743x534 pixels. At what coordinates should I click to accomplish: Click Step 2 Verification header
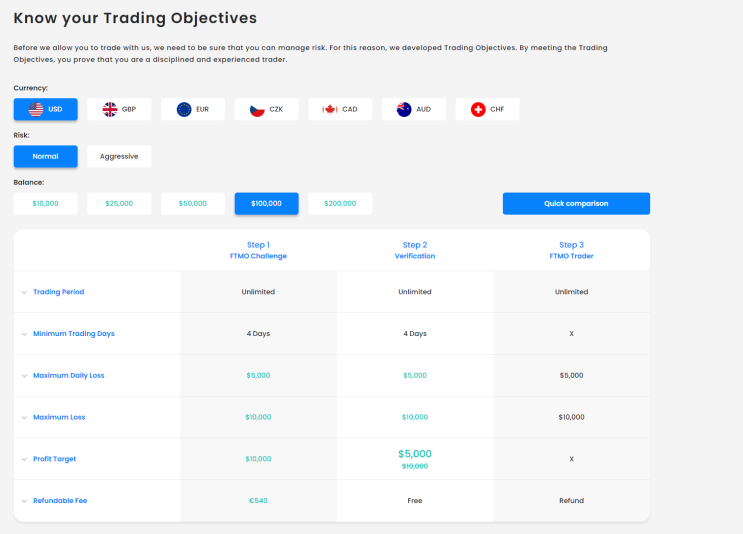click(x=415, y=250)
